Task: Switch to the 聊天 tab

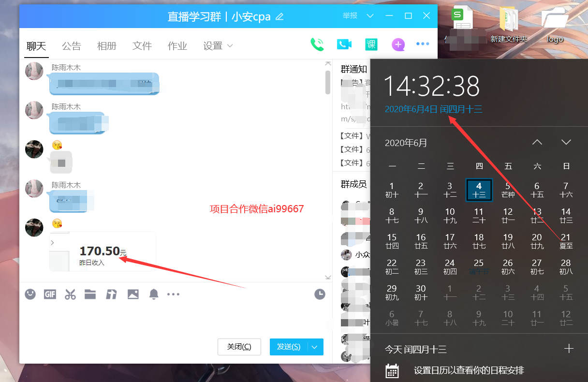Action: pos(36,46)
